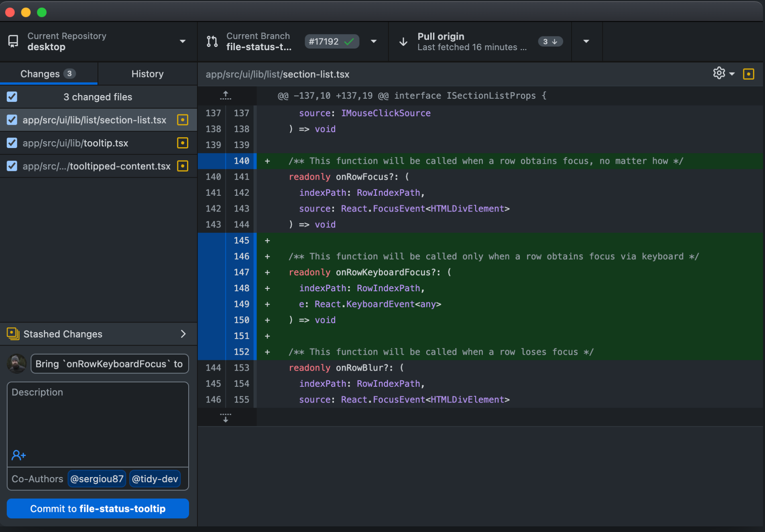This screenshot has width=765, height=532.
Task: Uncheck the section-list.tsx file checkbox
Action: (x=12, y=120)
